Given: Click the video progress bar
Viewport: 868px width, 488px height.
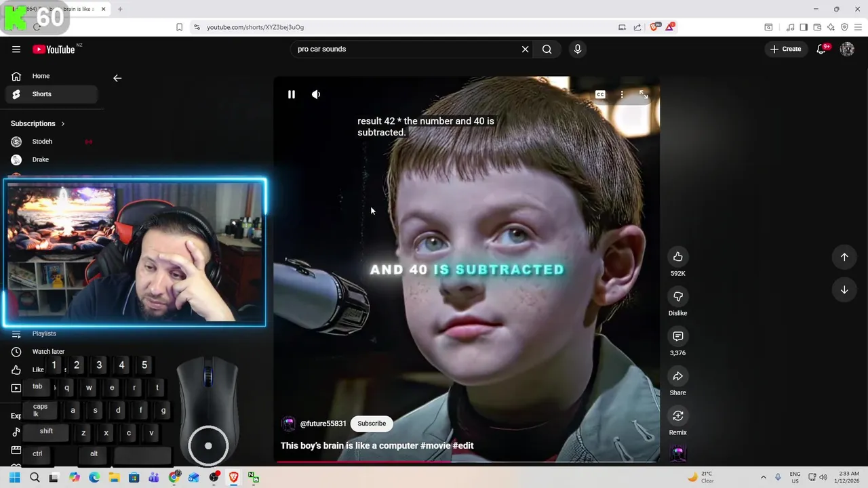Looking at the screenshot, I should click(x=467, y=462).
